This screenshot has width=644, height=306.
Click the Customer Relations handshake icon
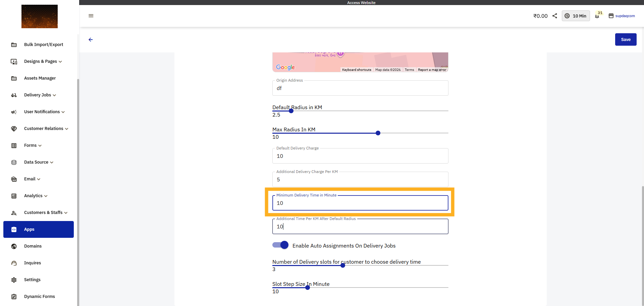14,129
